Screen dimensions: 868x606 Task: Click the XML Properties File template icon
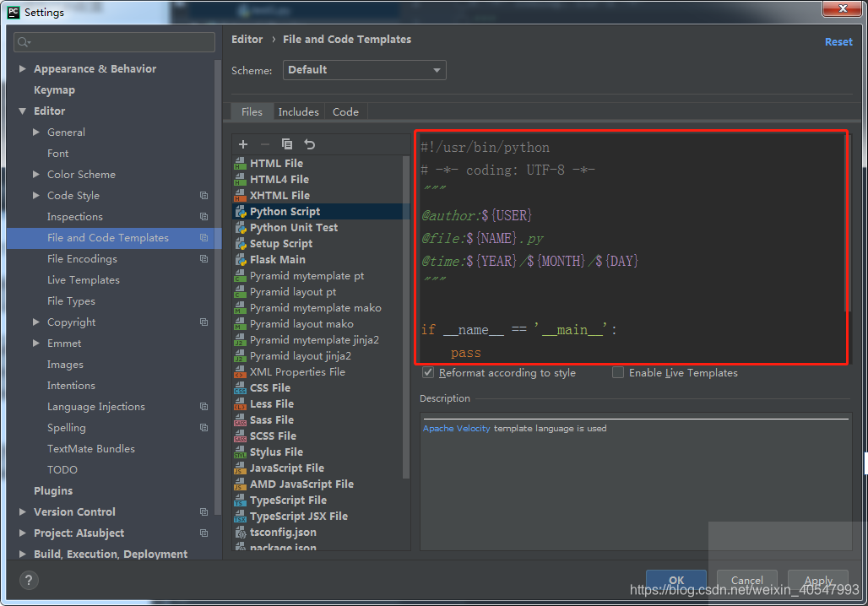tap(241, 372)
